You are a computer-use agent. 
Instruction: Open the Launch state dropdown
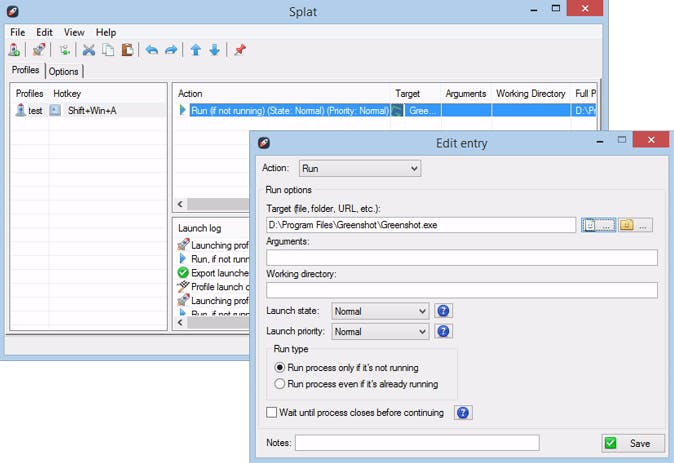380,311
